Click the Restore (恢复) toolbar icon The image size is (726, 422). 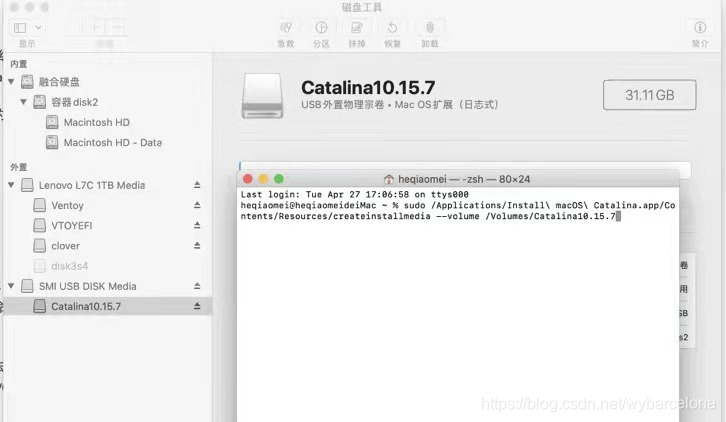(x=392, y=28)
